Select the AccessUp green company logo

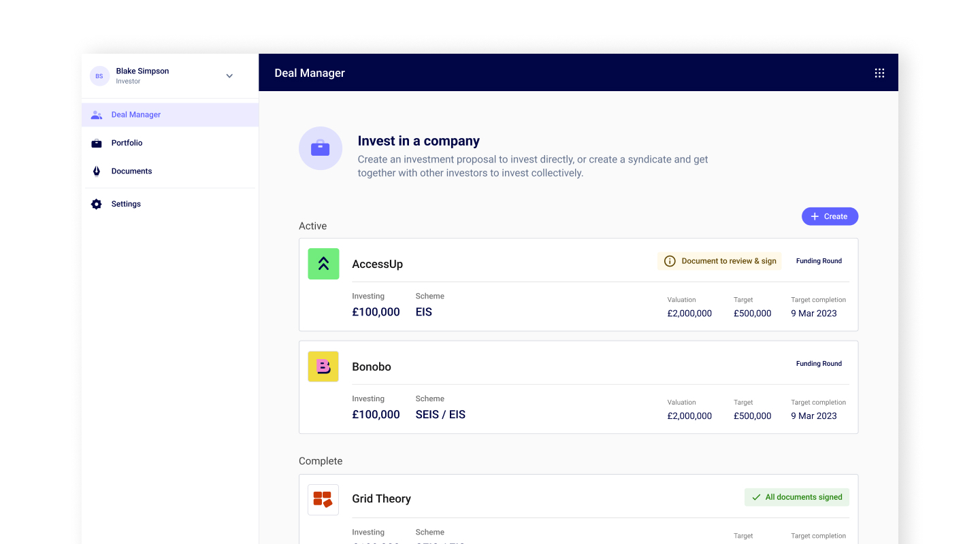coord(323,264)
